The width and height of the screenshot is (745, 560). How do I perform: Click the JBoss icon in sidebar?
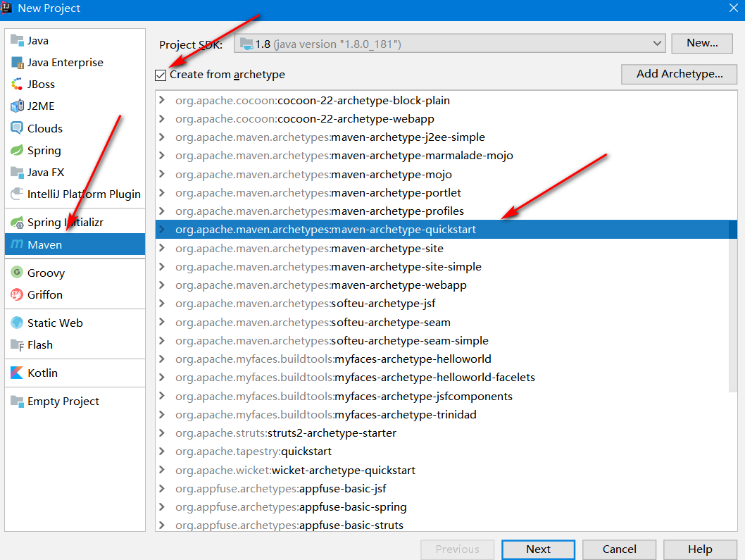[17, 84]
